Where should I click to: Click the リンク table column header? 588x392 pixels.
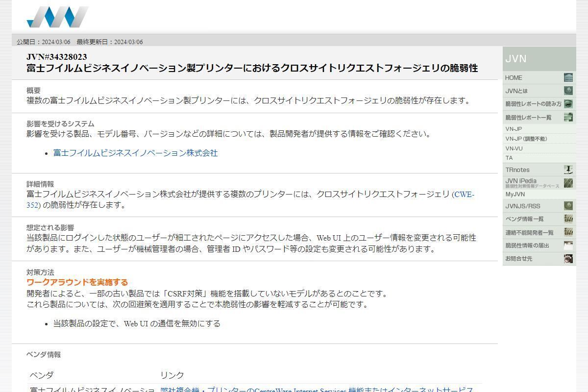[x=172, y=375]
